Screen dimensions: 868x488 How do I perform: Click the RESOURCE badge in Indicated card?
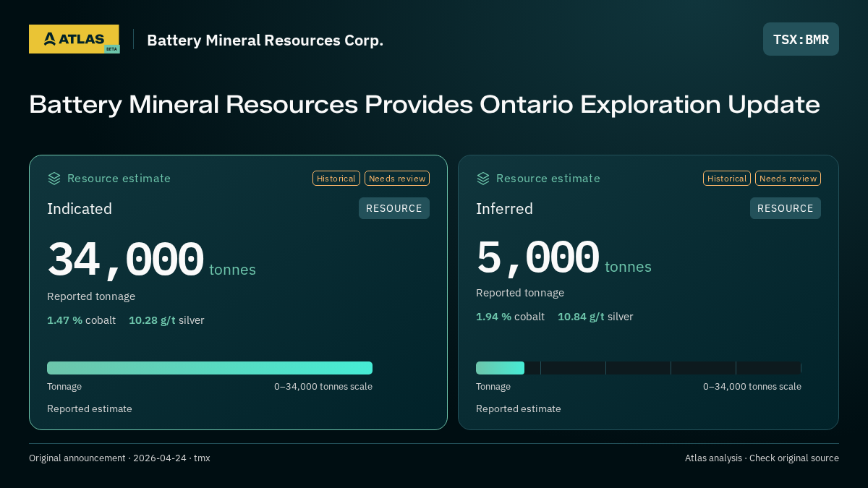click(x=394, y=208)
